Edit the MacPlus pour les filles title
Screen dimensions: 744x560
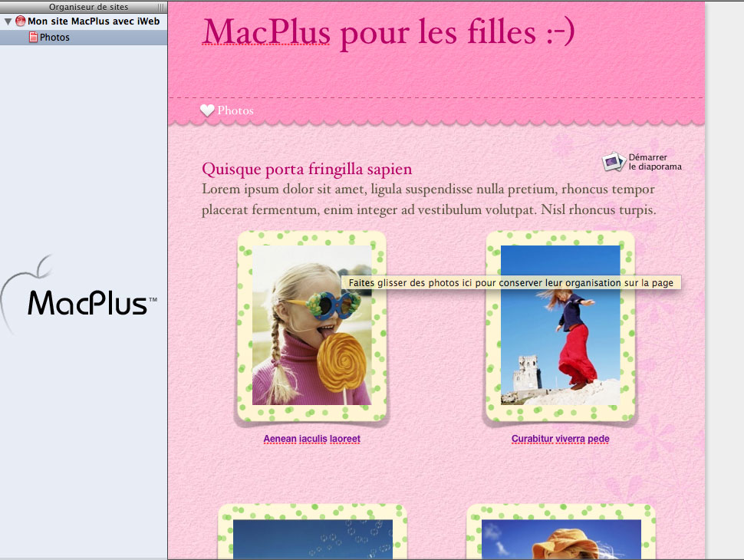point(389,32)
